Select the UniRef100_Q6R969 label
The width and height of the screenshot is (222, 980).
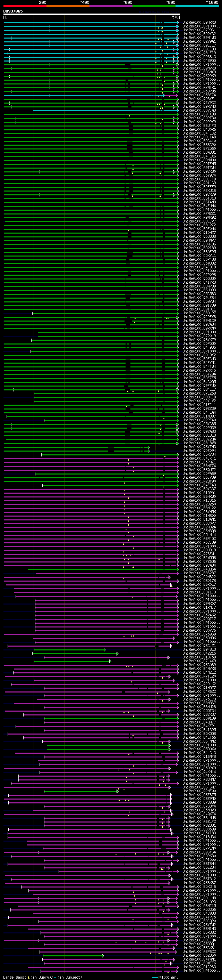click(x=199, y=76)
